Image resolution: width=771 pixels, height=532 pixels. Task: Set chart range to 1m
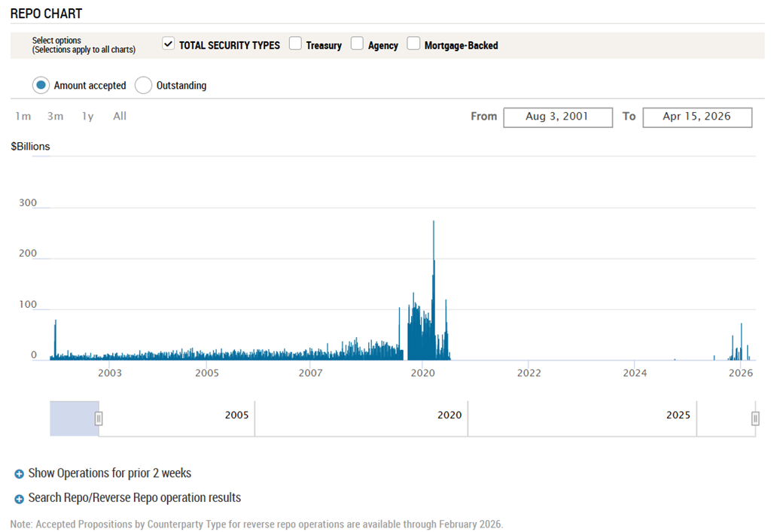tap(23, 116)
